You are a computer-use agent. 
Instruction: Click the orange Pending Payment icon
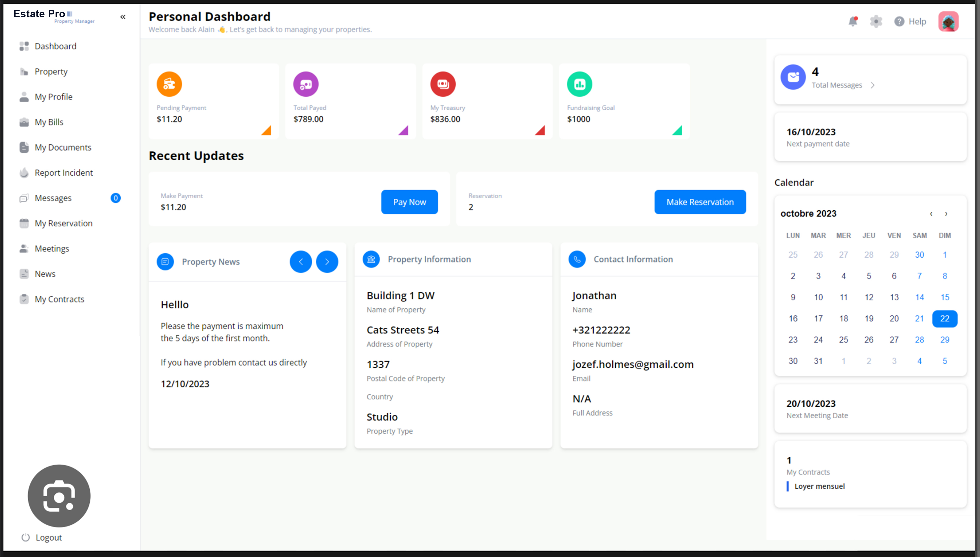[169, 84]
